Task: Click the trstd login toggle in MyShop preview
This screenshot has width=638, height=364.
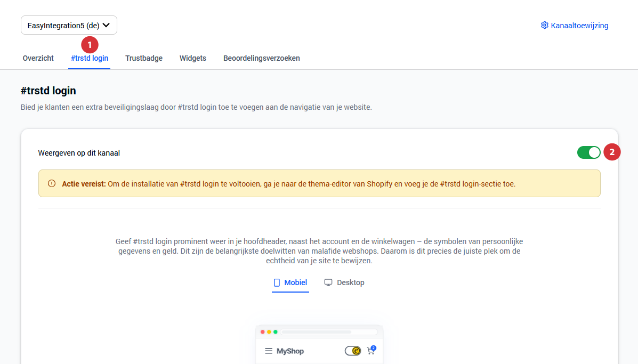Action: pos(353,351)
